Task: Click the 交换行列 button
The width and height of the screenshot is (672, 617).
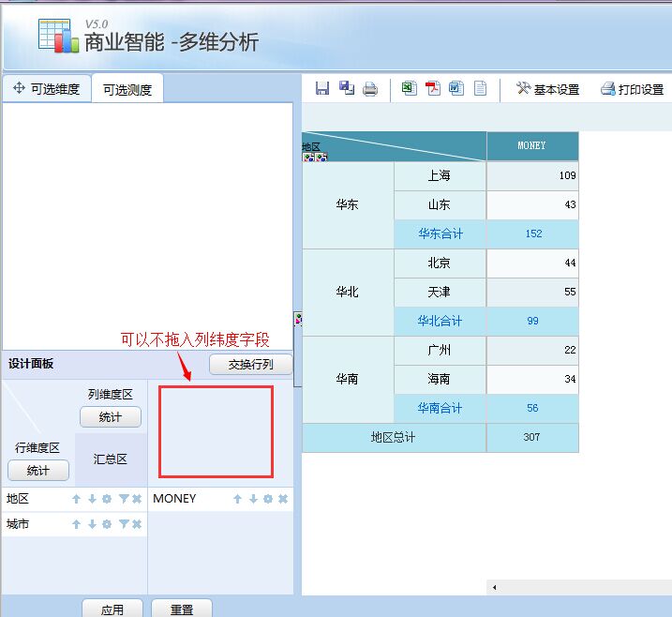Action: point(250,365)
